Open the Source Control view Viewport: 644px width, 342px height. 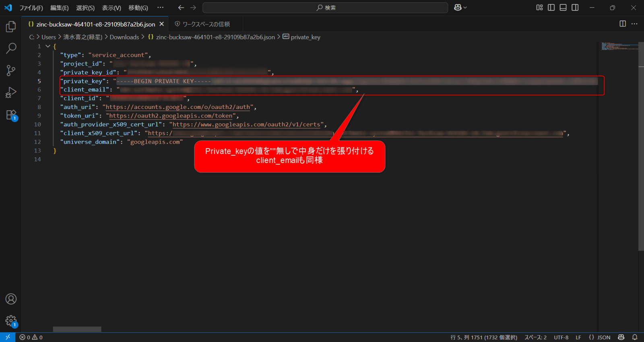click(11, 71)
